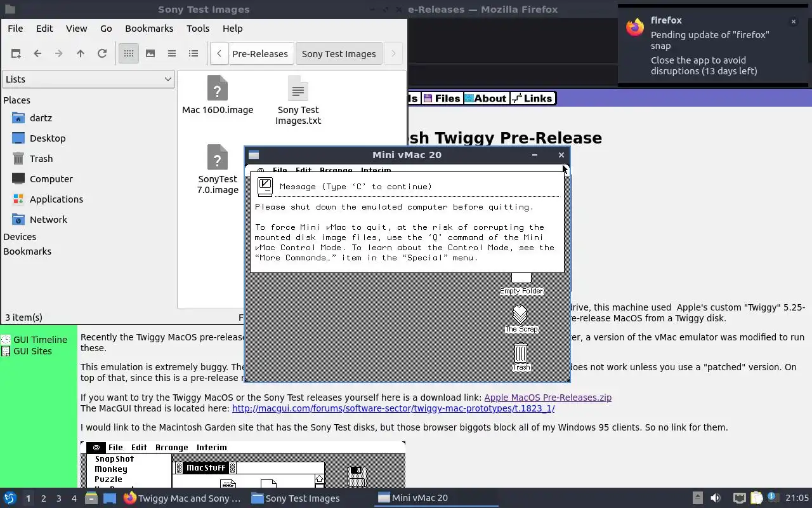The image size is (812, 508).
Task: Open the volume control in system tray
Action: pyautogui.click(x=716, y=498)
